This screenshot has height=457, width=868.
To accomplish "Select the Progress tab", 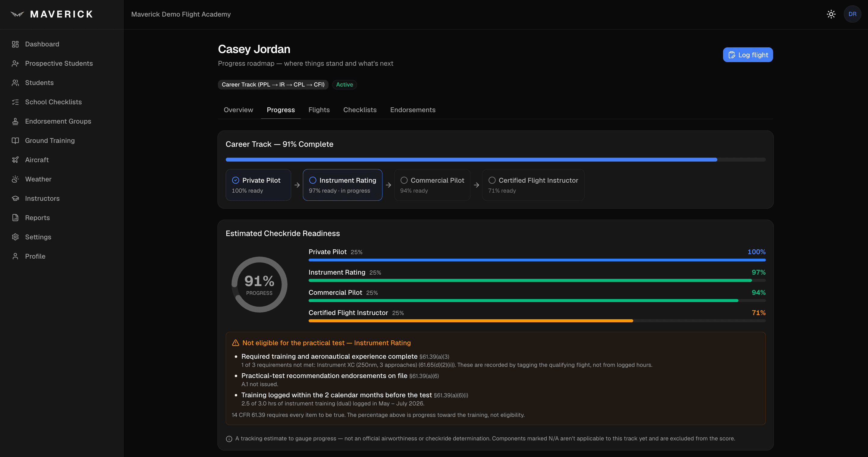I will (281, 110).
